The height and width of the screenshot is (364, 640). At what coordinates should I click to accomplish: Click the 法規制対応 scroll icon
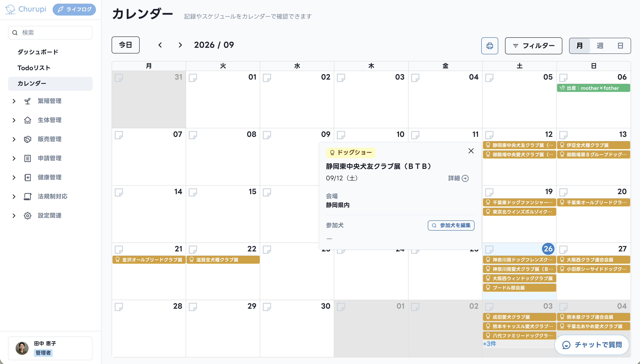(28, 196)
